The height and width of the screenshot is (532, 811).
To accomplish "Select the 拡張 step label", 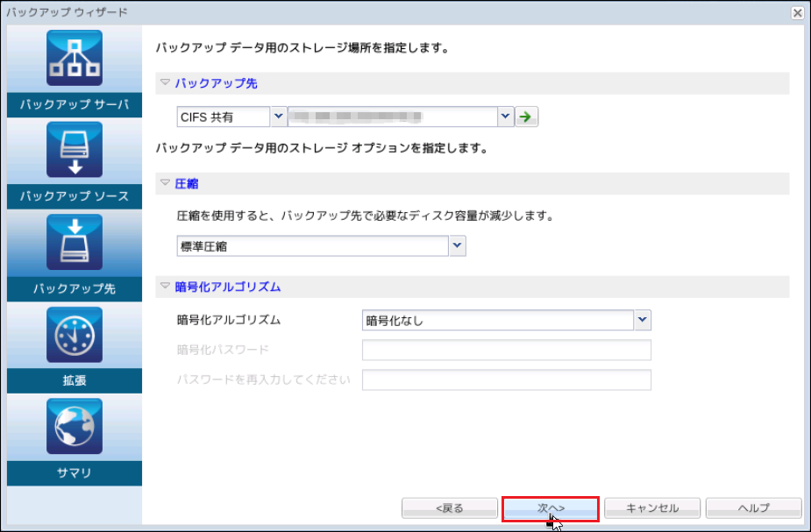I will click(75, 381).
